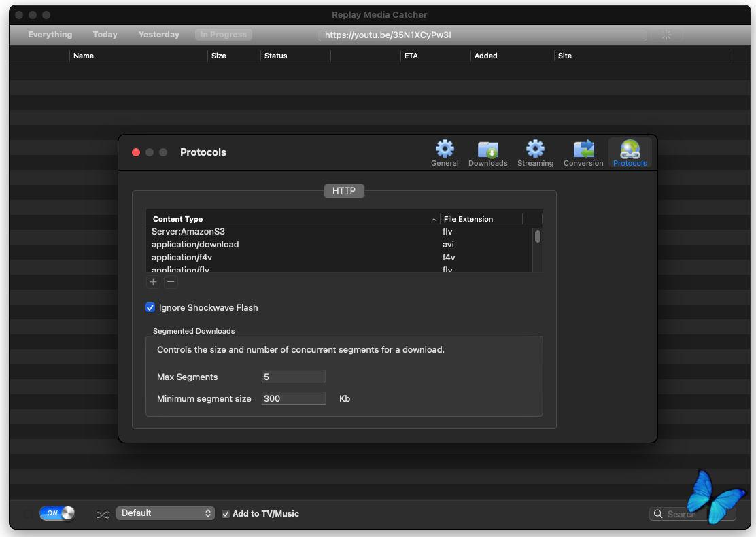Switch the ON toggle off
The height and width of the screenshot is (537, 756).
point(57,513)
